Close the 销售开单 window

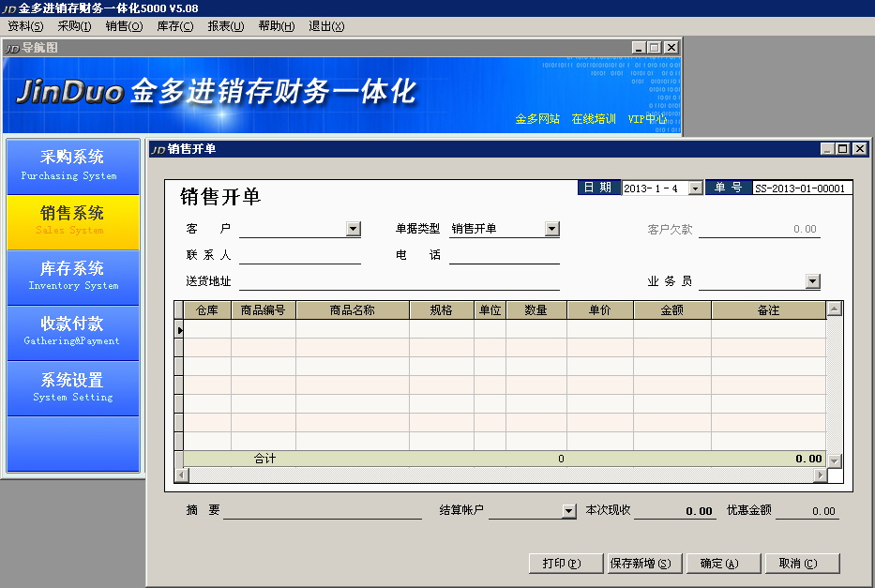tap(860, 149)
